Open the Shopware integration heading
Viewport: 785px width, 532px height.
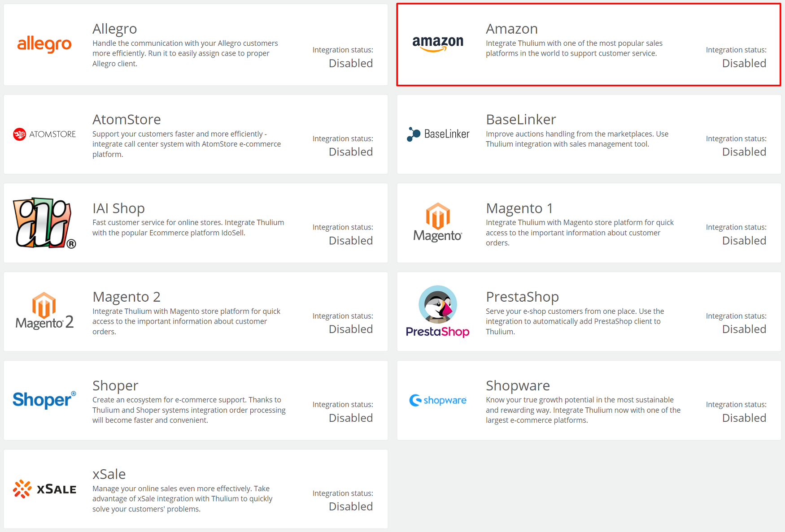pyautogui.click(x=518, y=385)
